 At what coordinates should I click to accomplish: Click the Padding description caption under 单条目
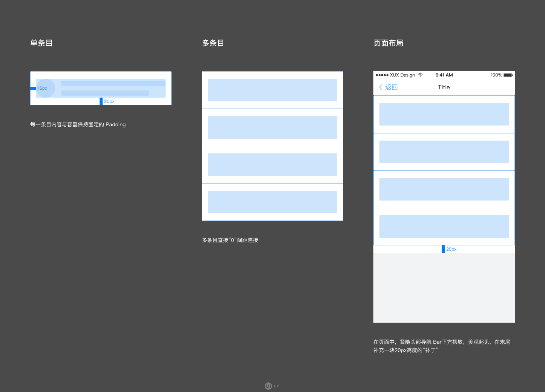(x=78, y=124)
